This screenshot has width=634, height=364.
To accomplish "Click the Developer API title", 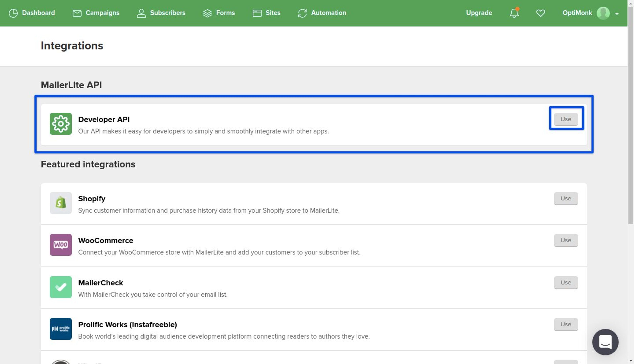I will [104, 119].
